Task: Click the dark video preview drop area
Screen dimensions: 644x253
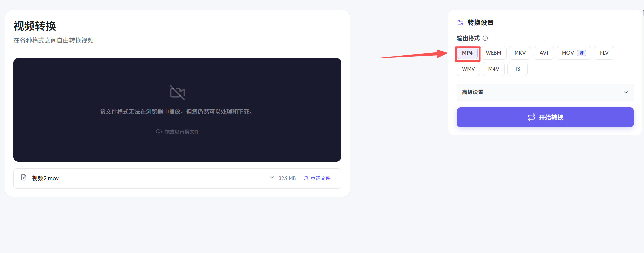Action: tap(177, 110)
